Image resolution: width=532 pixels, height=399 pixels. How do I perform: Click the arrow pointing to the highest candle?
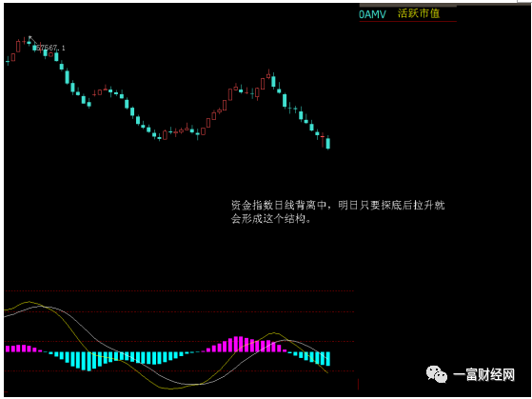pos(33,40)
